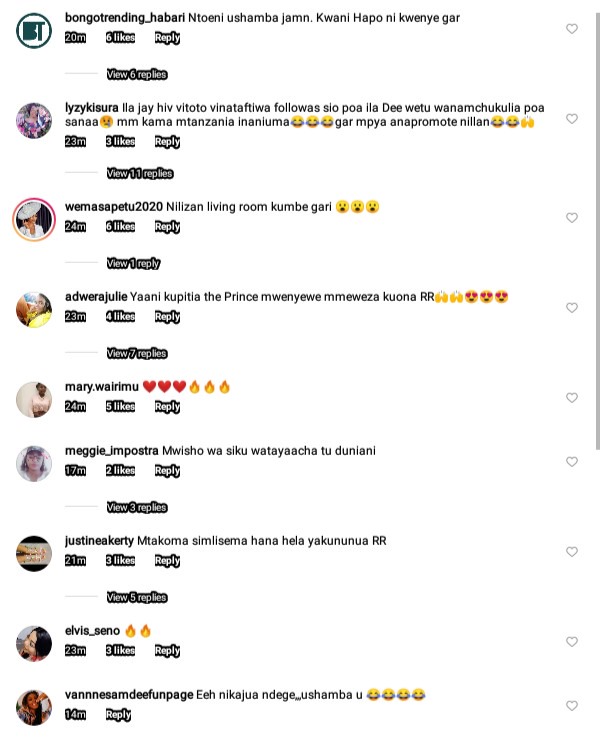The height and width of the screenshot is (738, 600).
Task: Tap the heart next to meggie_impostra's comment
Action: click(x=571, y=462)
